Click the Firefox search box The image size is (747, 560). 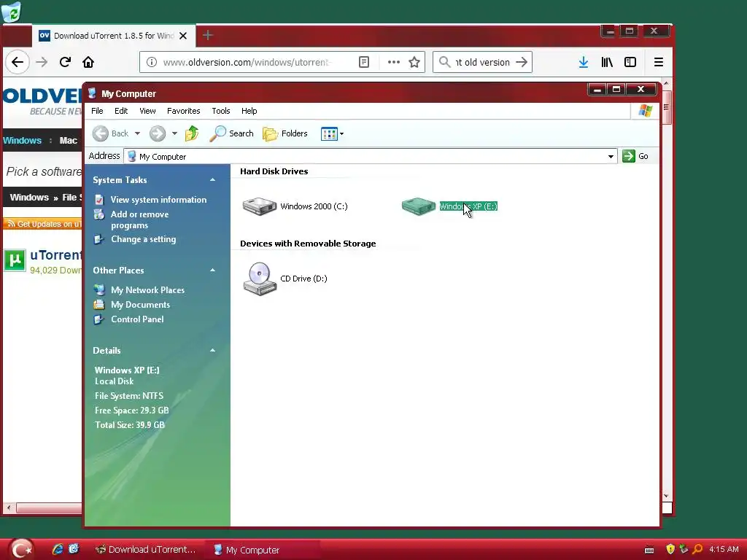(x=482, y=63)
